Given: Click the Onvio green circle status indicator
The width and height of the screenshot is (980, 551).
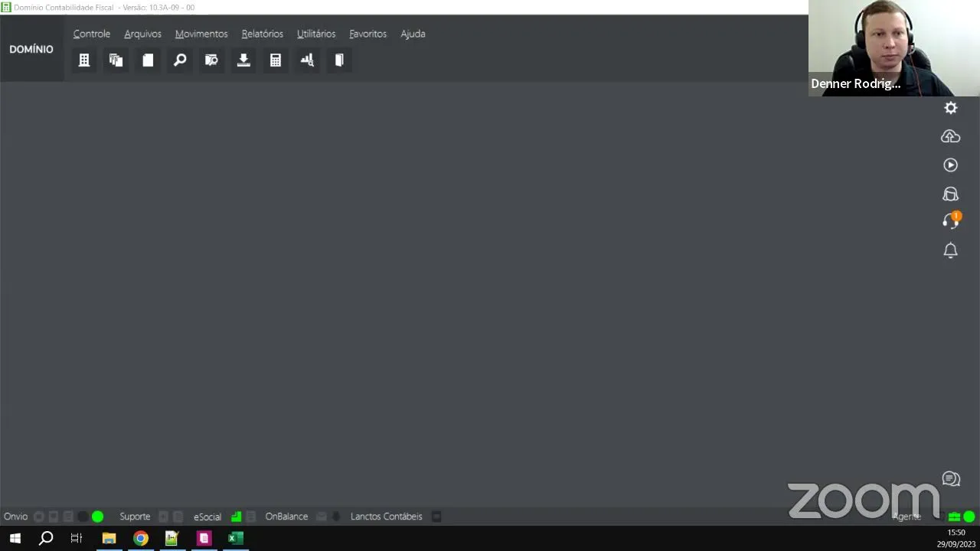Looking at the screenshot, I should coord(97,517).
